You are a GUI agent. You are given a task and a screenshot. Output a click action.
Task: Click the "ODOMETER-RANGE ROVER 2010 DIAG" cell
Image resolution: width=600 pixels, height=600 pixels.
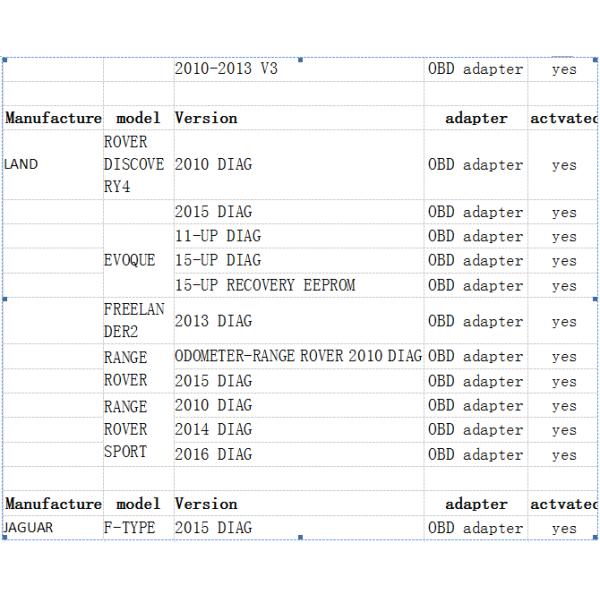tap(298, 356)
